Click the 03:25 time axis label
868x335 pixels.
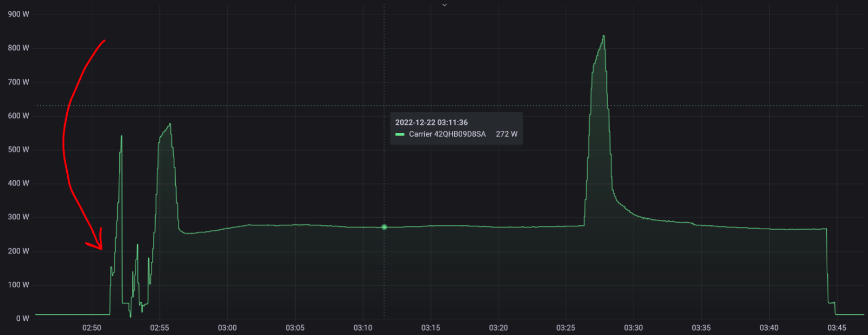(566, 328)
